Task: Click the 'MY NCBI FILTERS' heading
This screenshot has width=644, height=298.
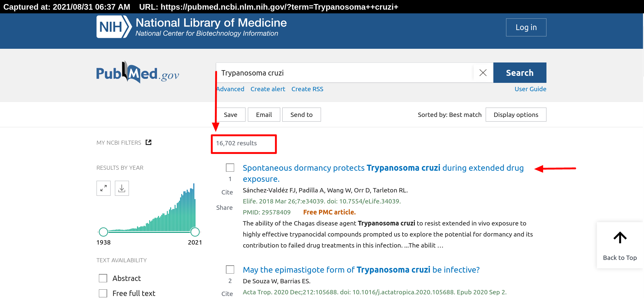Action: (x=119, y=143)
